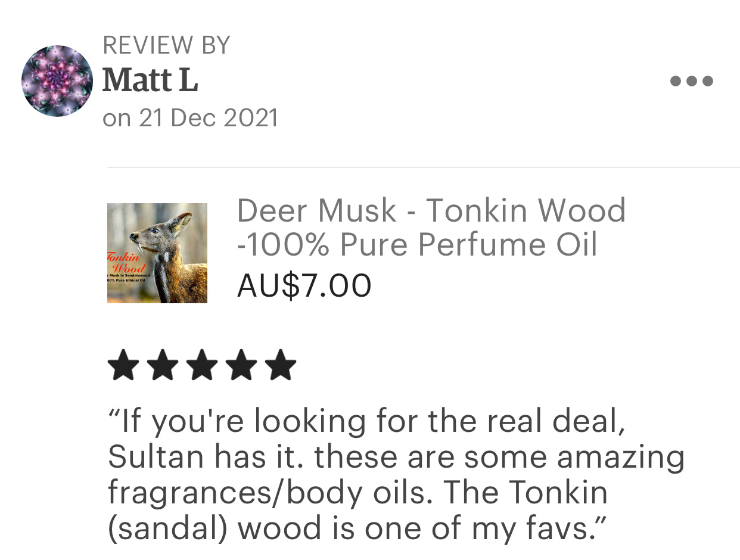Open Deer Musk - Tonkin Wood product title
The image size is (740, 560).
tap(431, 210)
